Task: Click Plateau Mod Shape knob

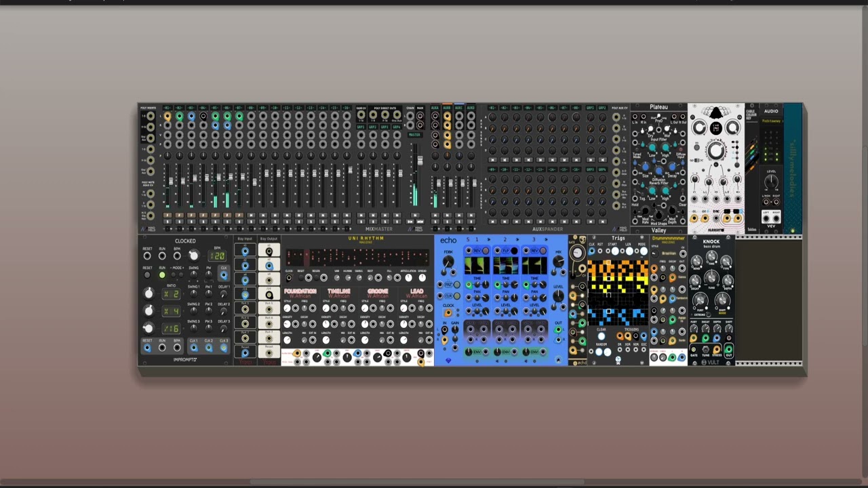Action: point(658,215)
